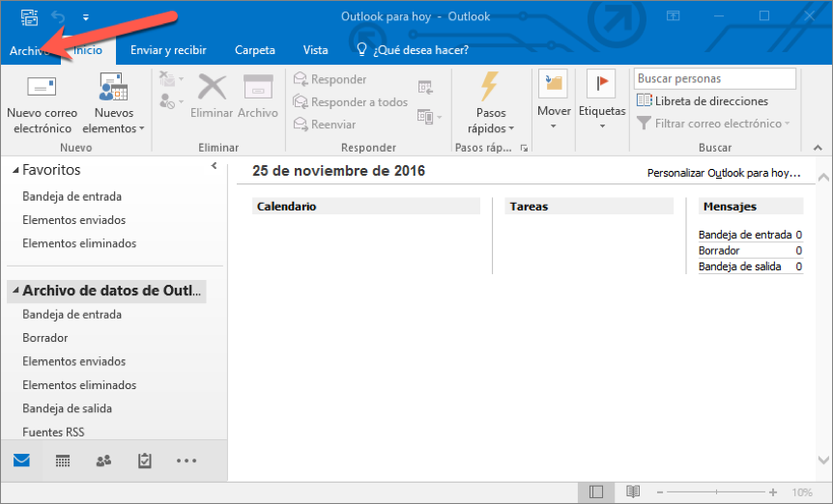Viewport: 833px width, 504px height.
Task: Open the Pasos rápidos lightning menu
Action: pos(490,103)
